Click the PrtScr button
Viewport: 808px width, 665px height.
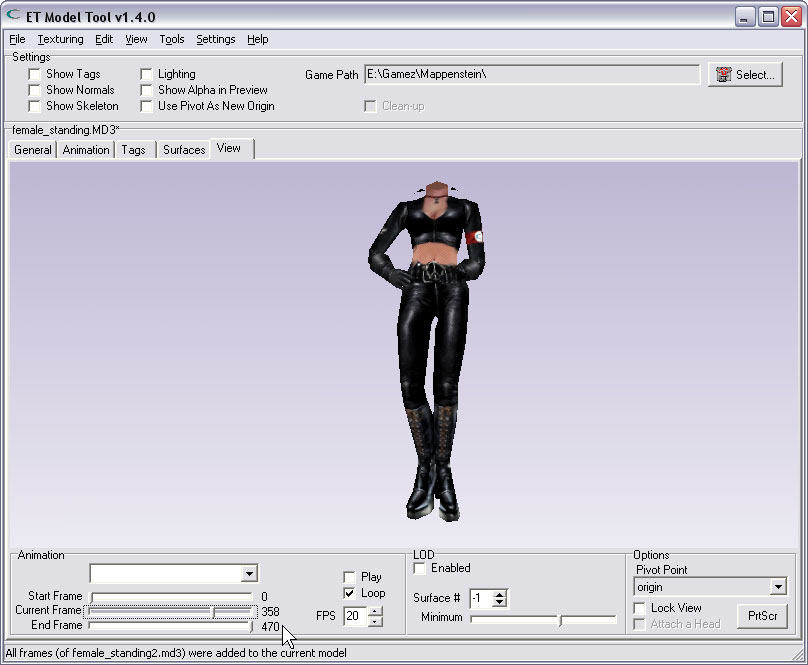tap(762, 616)
